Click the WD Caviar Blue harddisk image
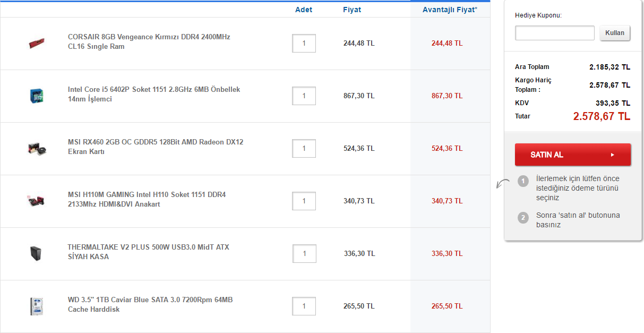Viewport: 644px width, 333px height. pyautogui.click(x=37, y=306)
